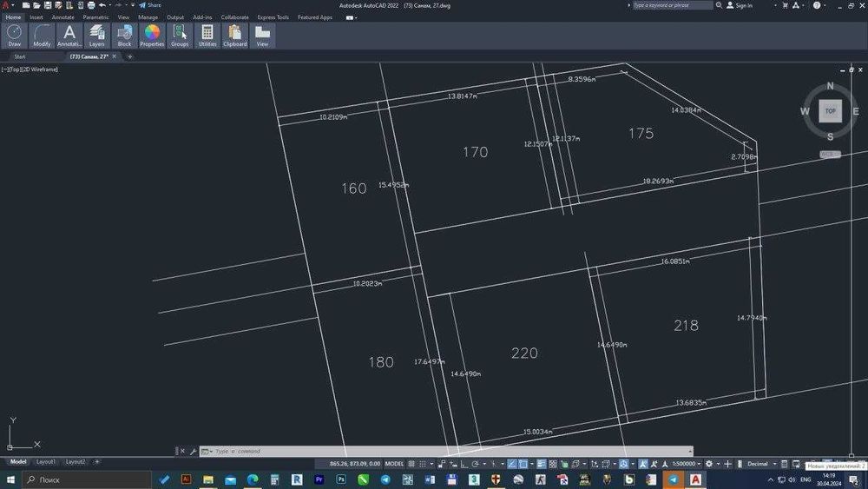The width and height of the screenshot is (868, 489).
Task: Open the Groups panel
Action: (x=180, y=35)
